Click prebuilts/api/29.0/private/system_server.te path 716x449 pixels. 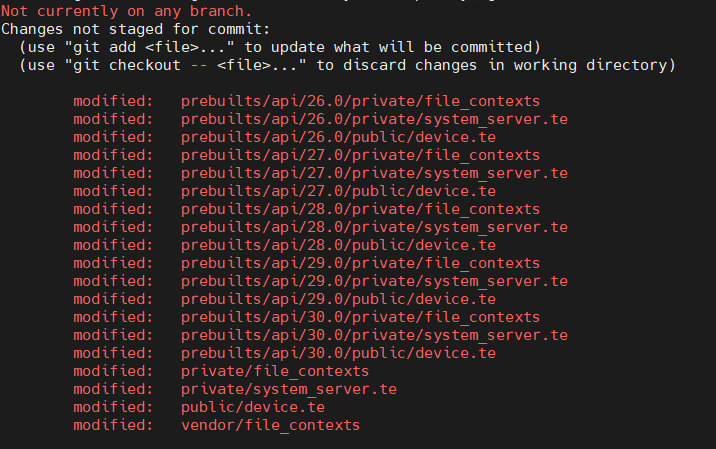pos(374,281)
